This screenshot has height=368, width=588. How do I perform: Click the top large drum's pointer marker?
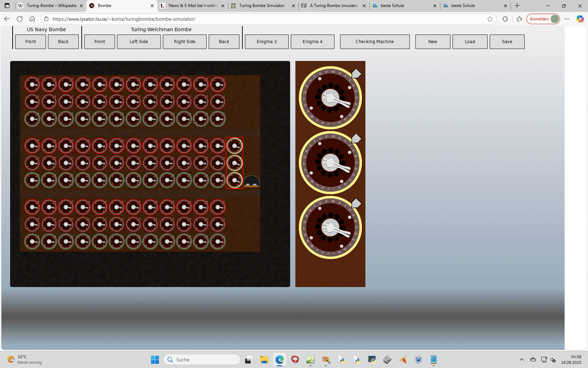(x=356, y=74)
